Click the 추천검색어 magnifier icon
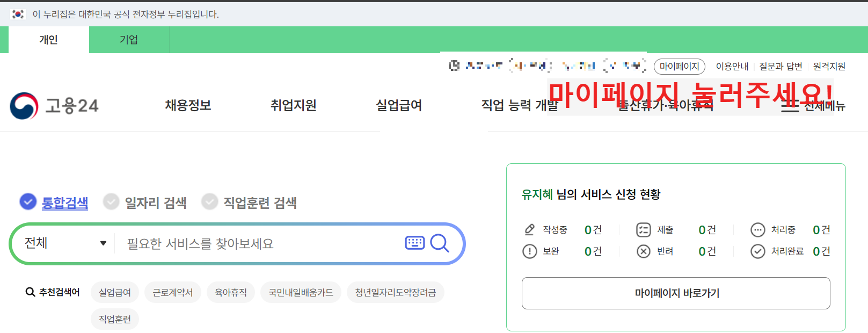Screen dimensions: 868x333 click(31, 292)
